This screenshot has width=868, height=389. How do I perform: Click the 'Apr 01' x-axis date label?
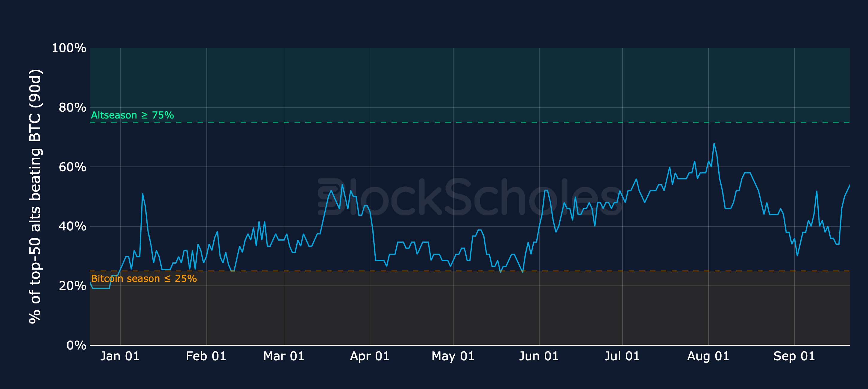(x=370, y=356)
